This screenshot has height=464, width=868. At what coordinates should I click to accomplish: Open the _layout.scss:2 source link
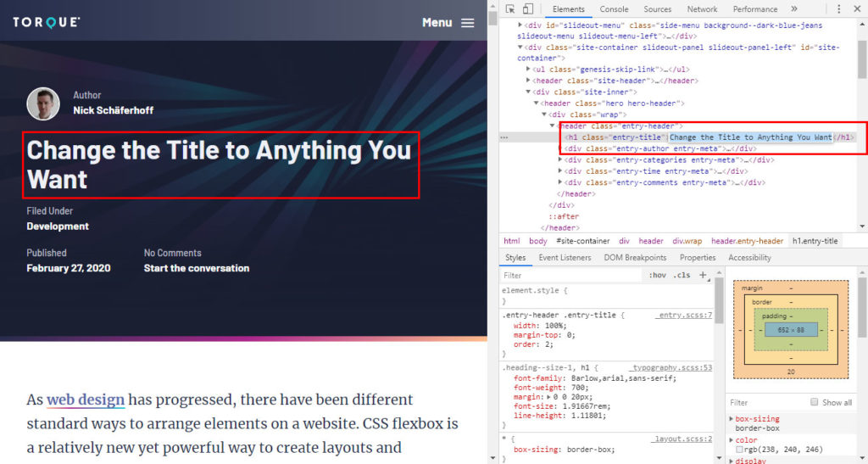click(x=682, y=439)
